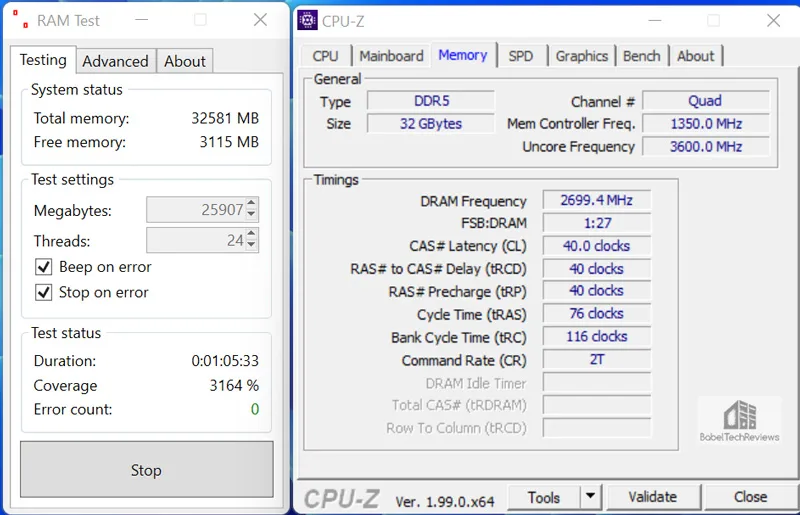Minimize the CPU-Z window

pos(655,21)
